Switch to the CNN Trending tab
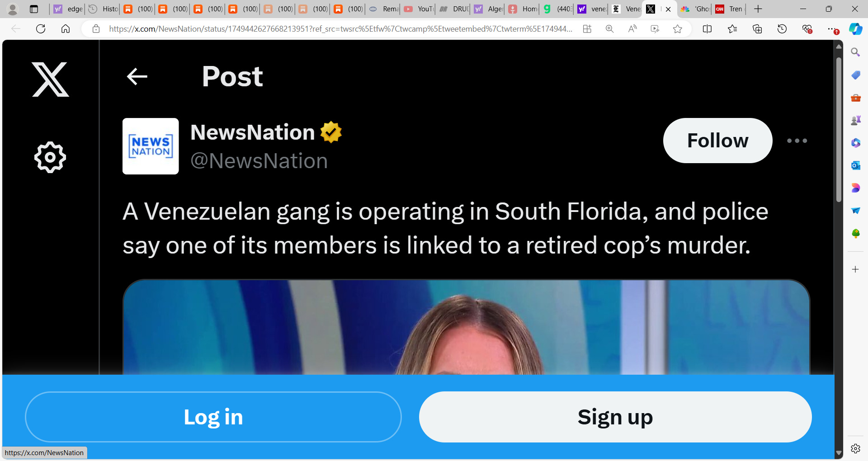 729,9
